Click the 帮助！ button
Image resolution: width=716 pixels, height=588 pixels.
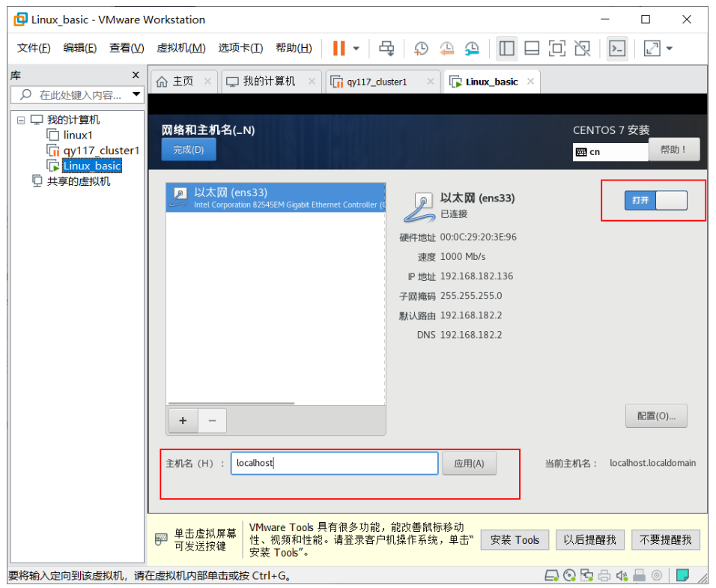click(x=673, y=149)
